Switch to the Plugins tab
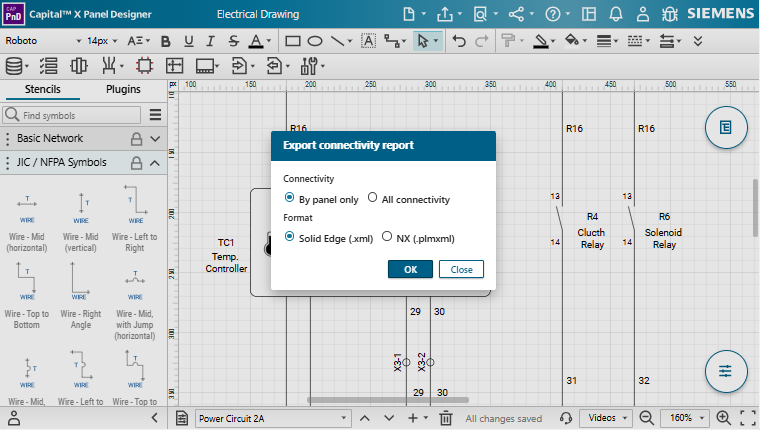This screenshot has width=760, height=430. pos(123,89)
